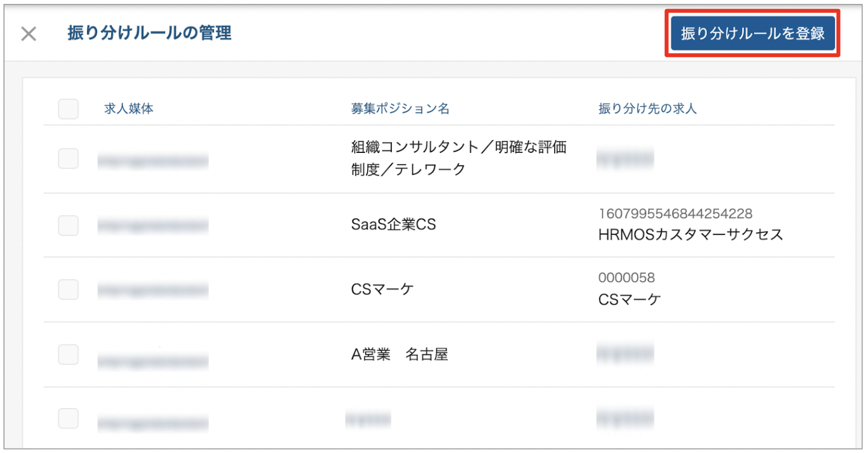Select the A営業 名古屋 position name
The image size is (868, 453).
point(400,355)
